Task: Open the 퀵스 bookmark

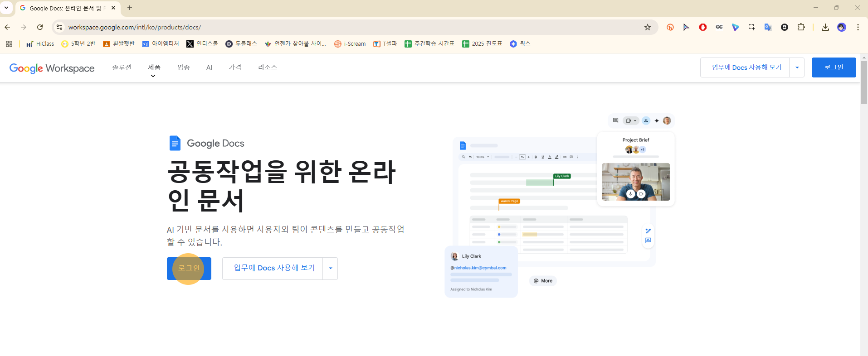Action: (520, 44)
